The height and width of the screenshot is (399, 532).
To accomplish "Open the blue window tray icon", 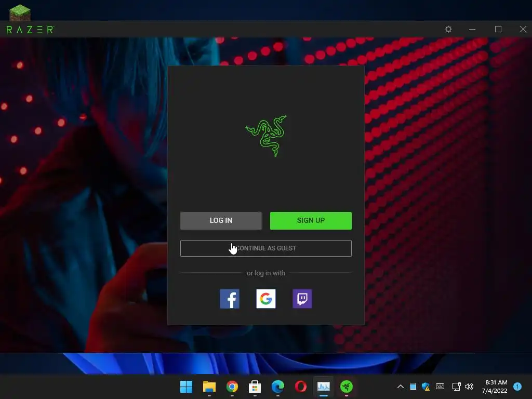I will pyautogui.click(x=413, y=387).
